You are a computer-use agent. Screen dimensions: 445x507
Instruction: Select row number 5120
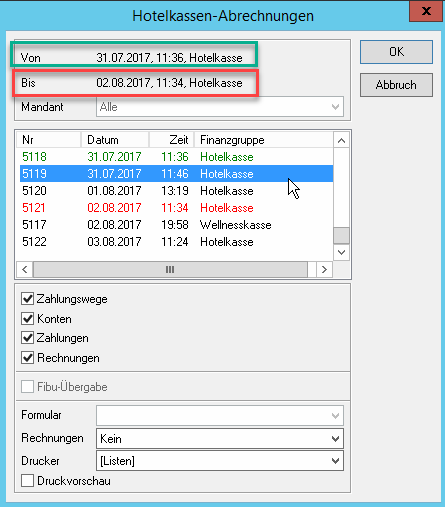[176, 191]
